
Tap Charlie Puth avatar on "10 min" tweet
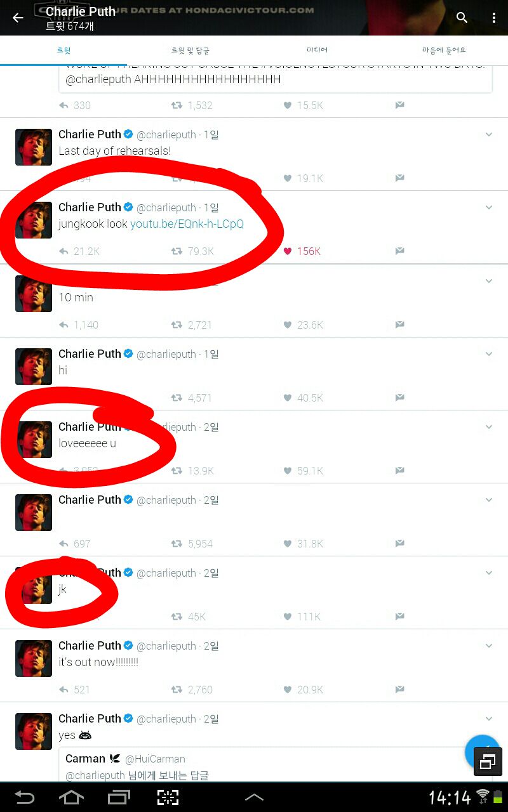point(34,294)
